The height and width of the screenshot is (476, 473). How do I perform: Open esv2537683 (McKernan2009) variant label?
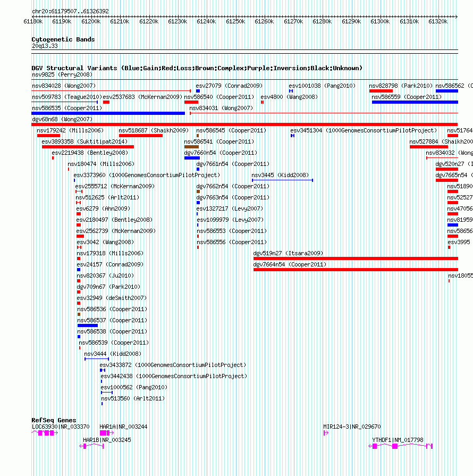coord(142,97)
